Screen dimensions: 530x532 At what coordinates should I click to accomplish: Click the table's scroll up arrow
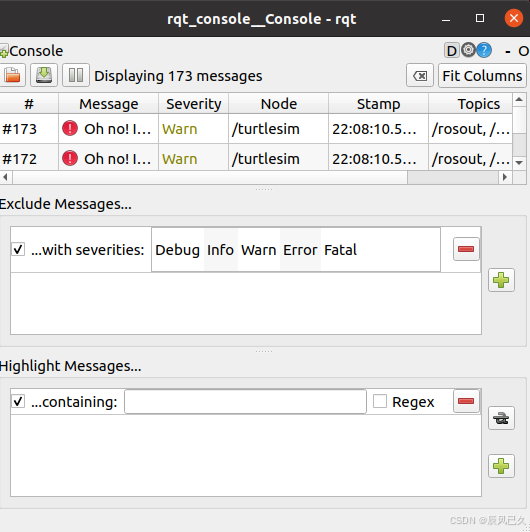[x=519, y=99]
